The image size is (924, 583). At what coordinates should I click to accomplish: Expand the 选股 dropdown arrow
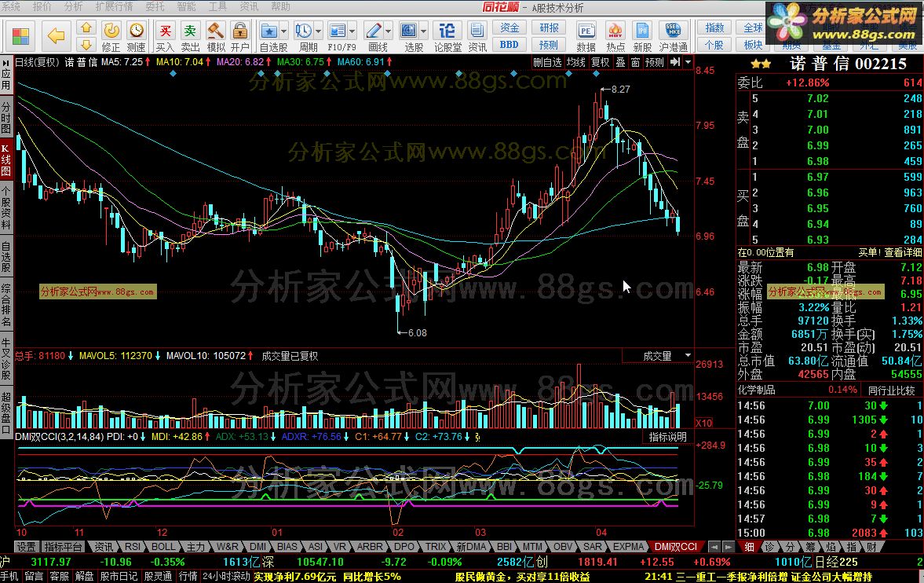point(424,31)
